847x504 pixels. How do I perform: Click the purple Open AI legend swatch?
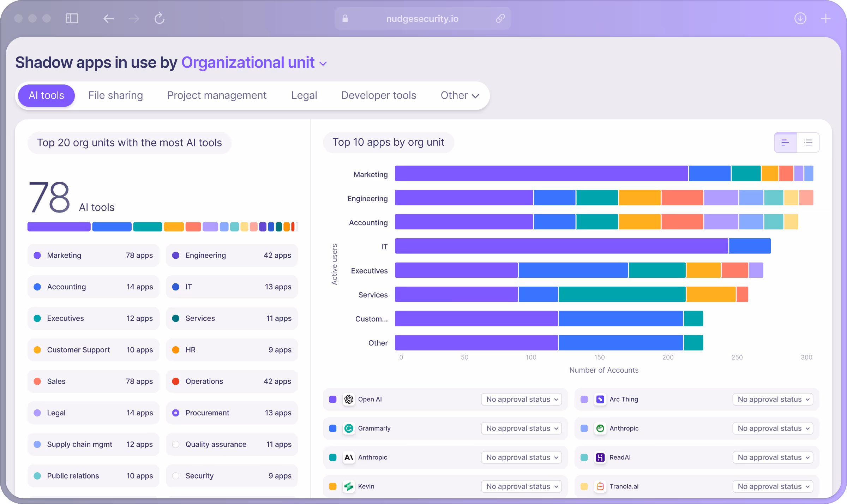coord(332,399)
